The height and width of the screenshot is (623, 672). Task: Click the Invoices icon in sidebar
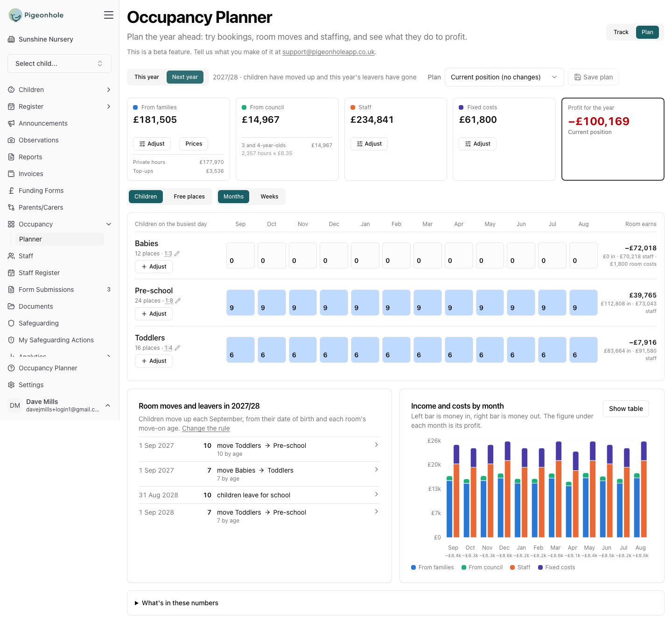click(x=11, y=174)
